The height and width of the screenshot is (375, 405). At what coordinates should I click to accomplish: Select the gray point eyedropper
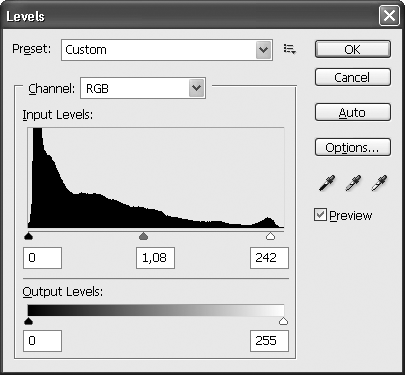point(353,183)
